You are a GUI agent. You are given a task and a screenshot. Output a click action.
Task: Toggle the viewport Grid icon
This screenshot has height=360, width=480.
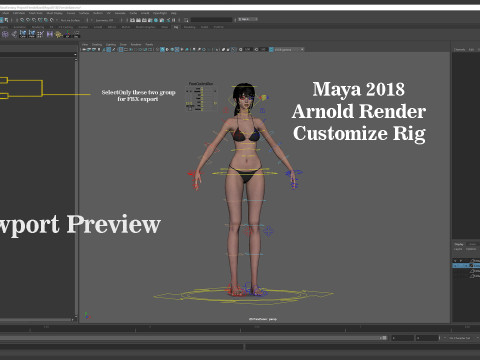click(121, 49)
